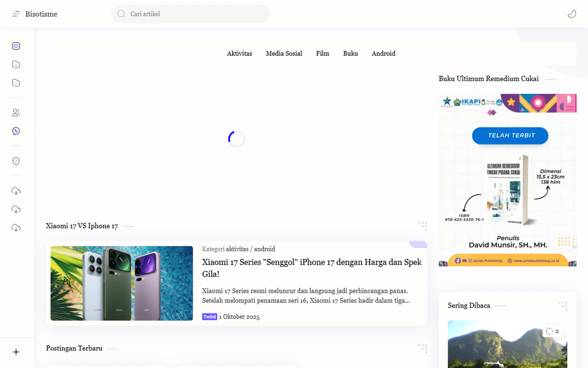Viewport: 588px width, 368px height.
Task: Click the comment count bubble showing 2
Action: (x=553, y=331)
